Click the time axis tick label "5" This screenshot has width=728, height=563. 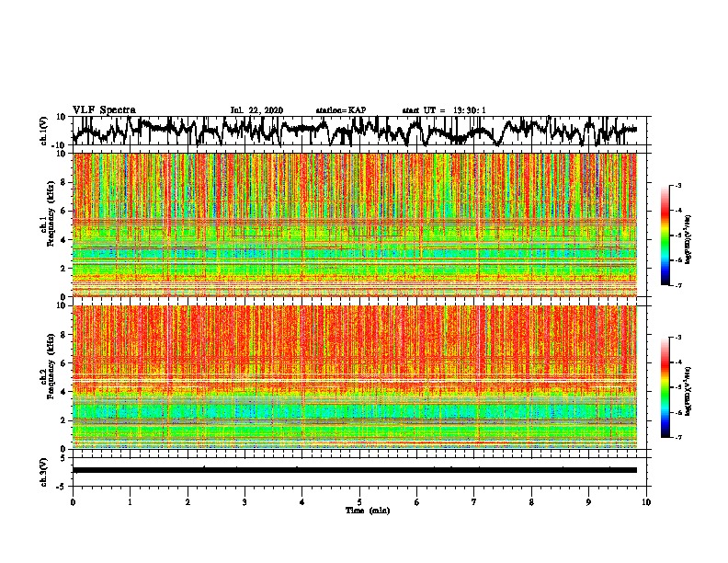359,502
